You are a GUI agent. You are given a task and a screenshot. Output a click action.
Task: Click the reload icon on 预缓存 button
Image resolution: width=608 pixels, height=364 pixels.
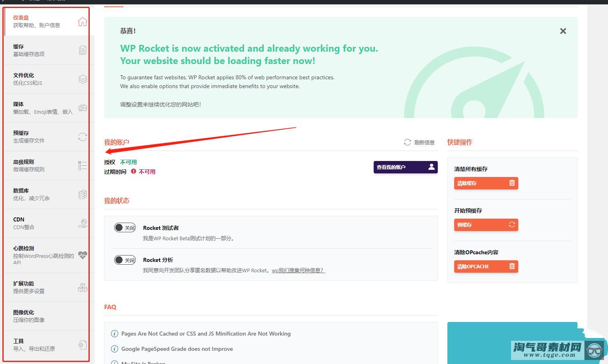coord(512,225)
